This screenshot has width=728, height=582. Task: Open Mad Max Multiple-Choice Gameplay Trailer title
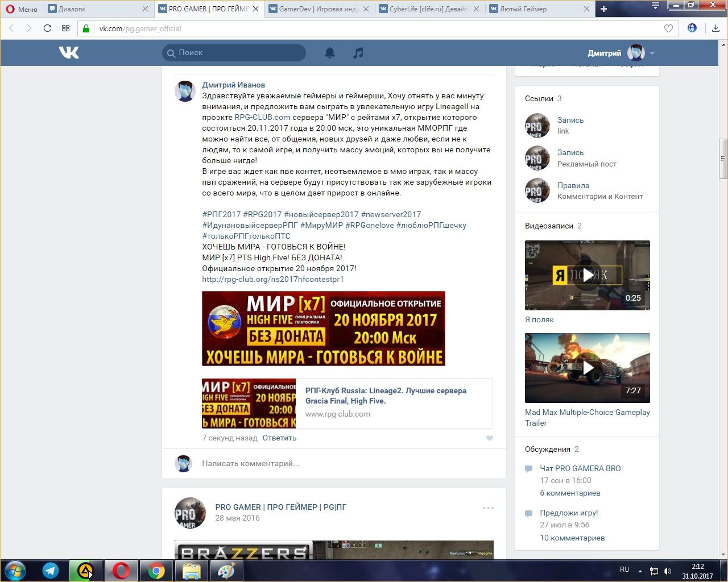coord(588,418)
